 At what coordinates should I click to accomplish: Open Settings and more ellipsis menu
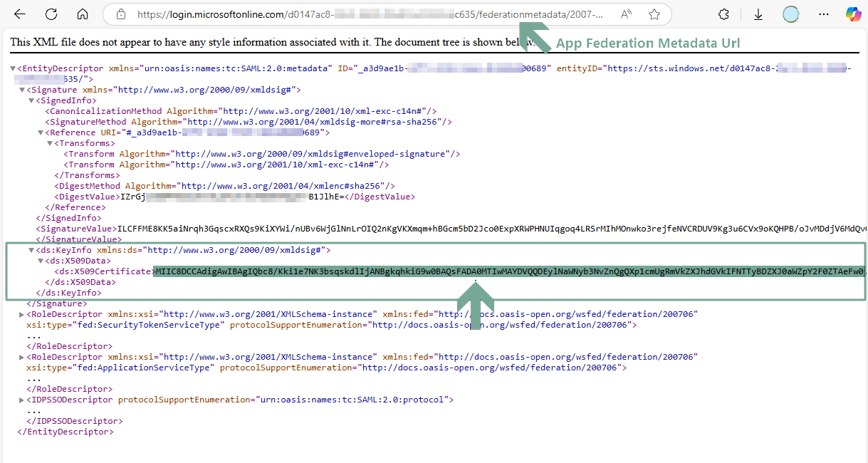(823, 14)
